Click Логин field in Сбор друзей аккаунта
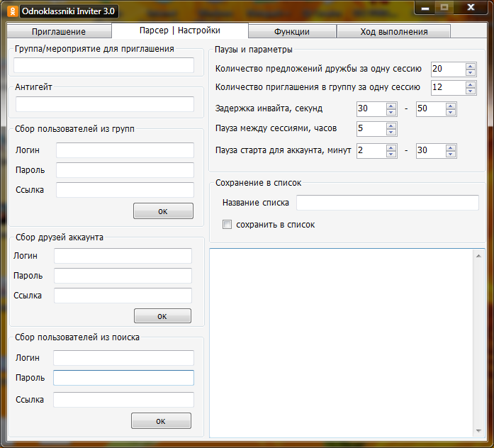 click(x=123, y=256)
